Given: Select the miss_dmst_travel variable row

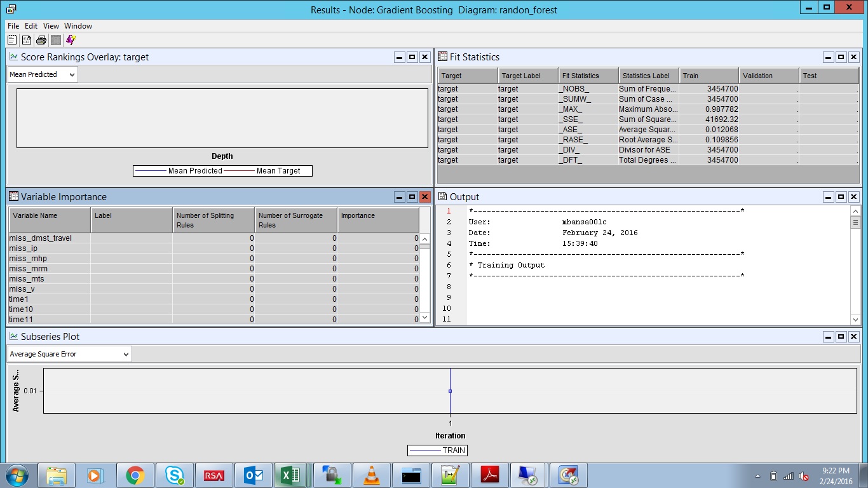Looking at the screenshot, I should pyautogui.click(x=41, y=238).
